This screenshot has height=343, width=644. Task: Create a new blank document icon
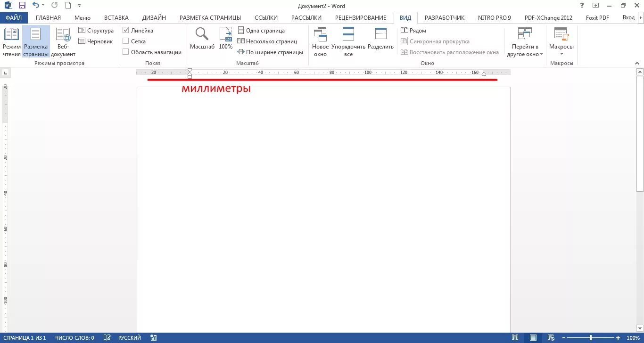click(x=68, y=6)
